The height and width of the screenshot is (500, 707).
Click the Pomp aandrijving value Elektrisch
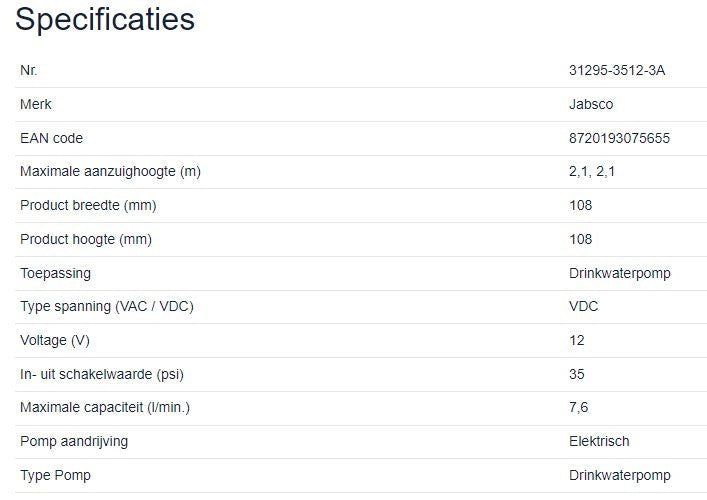pyautogui.click(x=599, y=441)
